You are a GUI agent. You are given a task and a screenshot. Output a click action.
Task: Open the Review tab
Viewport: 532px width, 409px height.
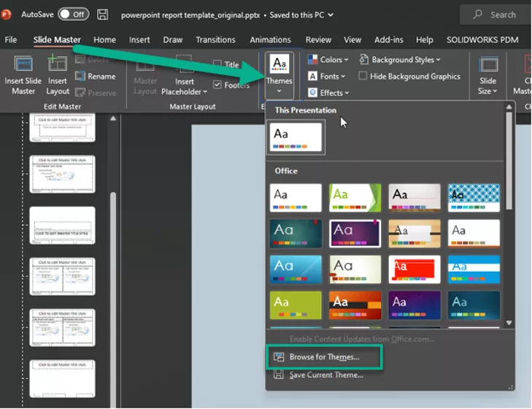(x=318, y=39)
